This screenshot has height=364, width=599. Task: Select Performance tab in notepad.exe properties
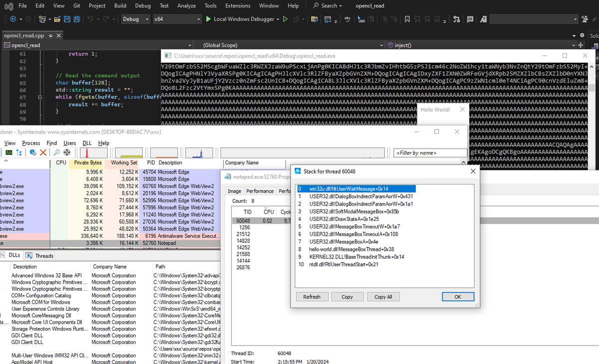pyautogui.click(x=260, y=191)
